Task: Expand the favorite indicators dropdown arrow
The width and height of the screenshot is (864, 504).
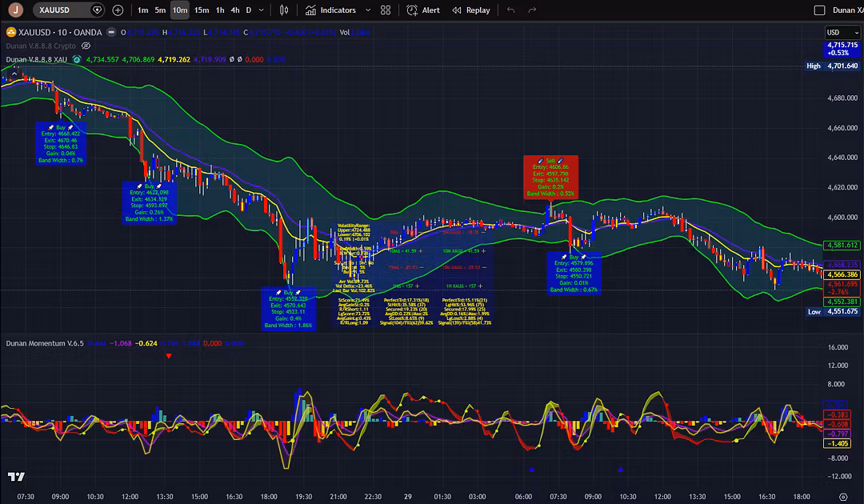Action: pos(368,10)
